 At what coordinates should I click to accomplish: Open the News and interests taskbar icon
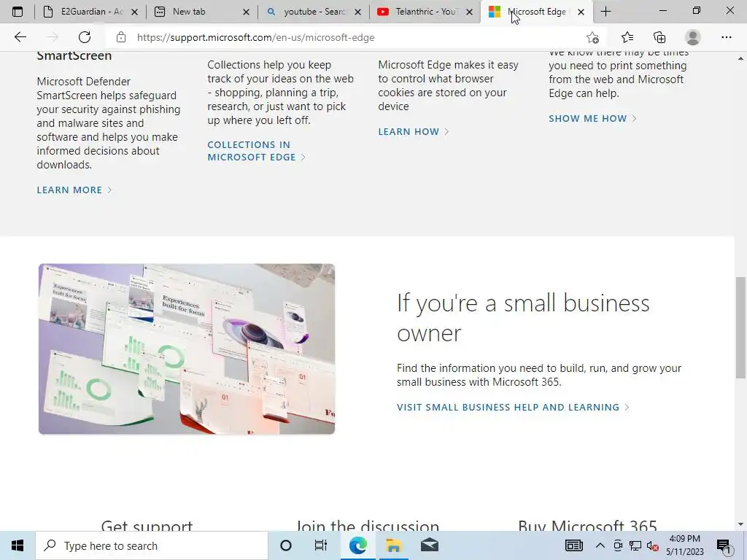573,545
